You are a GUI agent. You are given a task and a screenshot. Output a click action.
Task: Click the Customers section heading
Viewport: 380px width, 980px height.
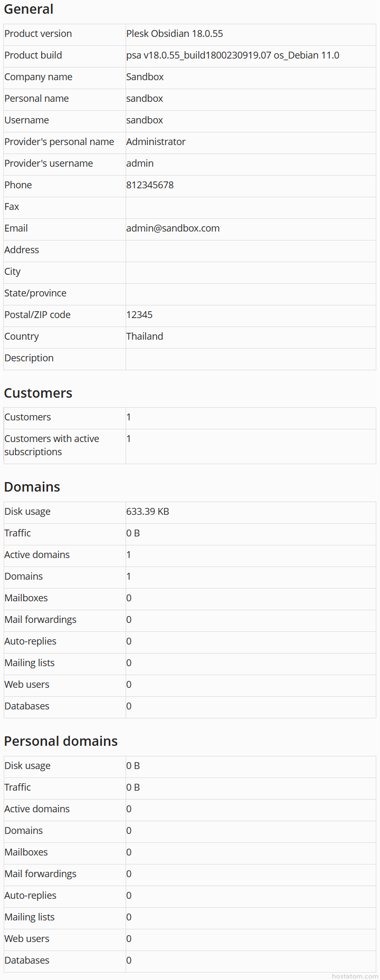point(38,393)
